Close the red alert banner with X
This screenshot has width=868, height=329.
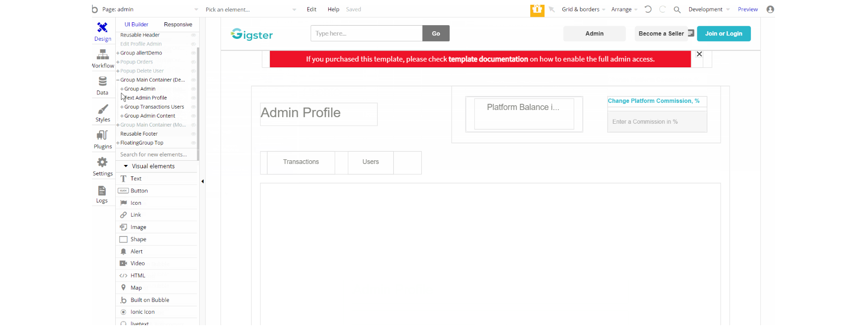click(x=699, y=54)
